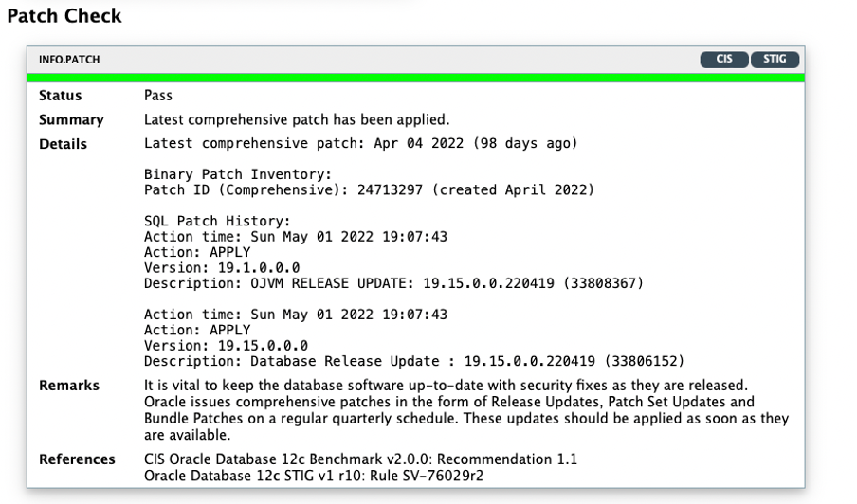The image size is (857, 504).
Task: Select the INFO.PATCH header label
Action: [69, 60]
